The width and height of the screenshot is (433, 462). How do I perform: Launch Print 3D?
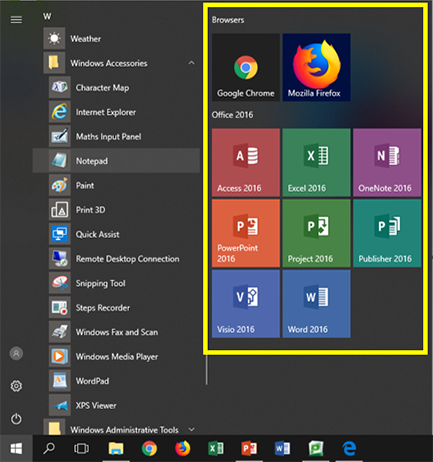pos(116,210)
